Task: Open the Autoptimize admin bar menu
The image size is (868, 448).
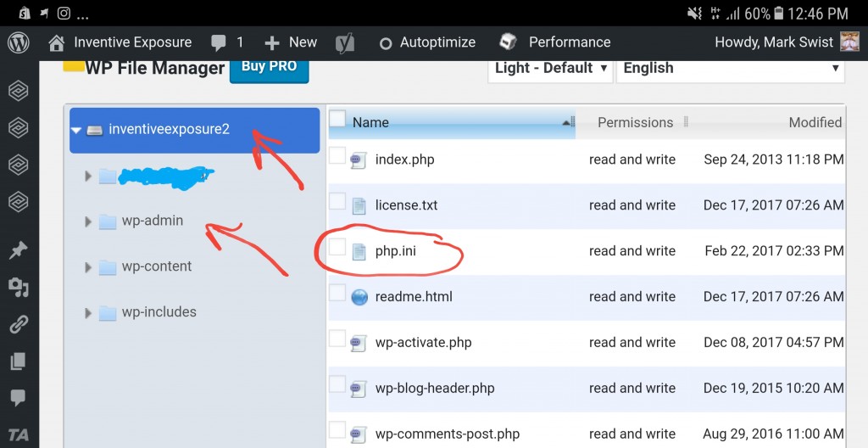Action: (427, 42)
